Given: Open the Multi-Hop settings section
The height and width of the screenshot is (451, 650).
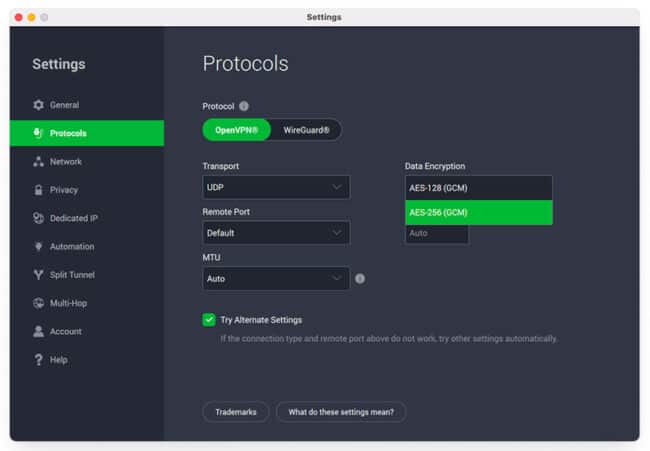Looking at the screenshot, I should pyautogui.click(x=87, y=303).
